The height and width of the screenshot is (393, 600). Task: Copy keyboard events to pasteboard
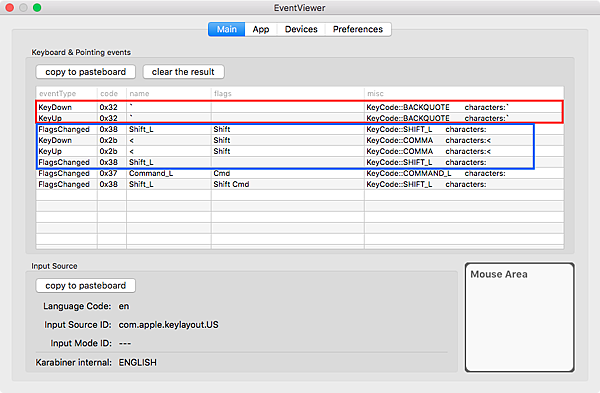(x=86, y=72)
